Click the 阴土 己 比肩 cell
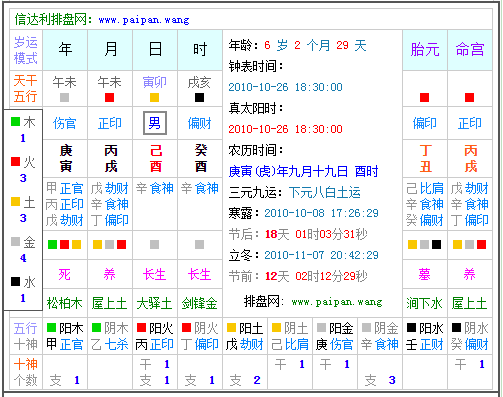The height and width of the screenshot is (397, 503). pos(290,336)
